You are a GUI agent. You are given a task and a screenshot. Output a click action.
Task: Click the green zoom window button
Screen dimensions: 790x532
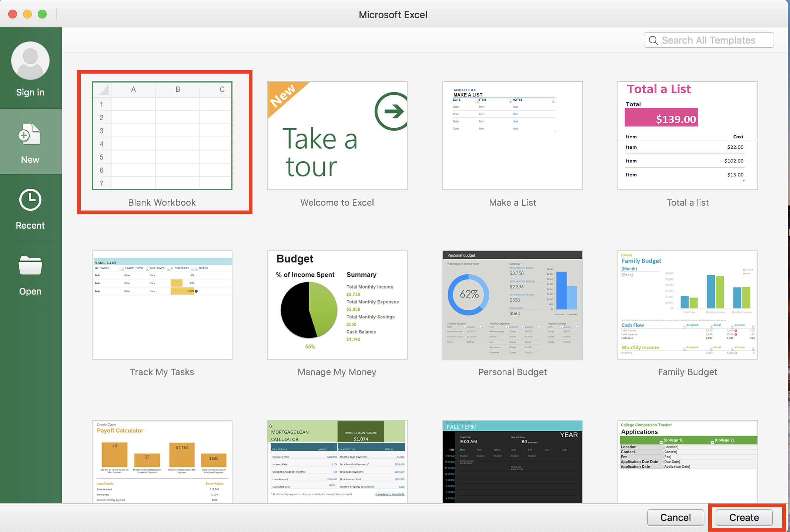click(42, 14)
